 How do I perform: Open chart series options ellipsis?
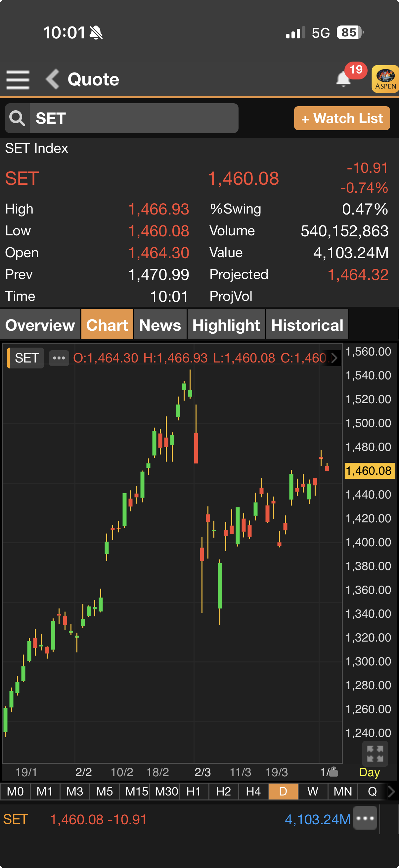point(59,358)
